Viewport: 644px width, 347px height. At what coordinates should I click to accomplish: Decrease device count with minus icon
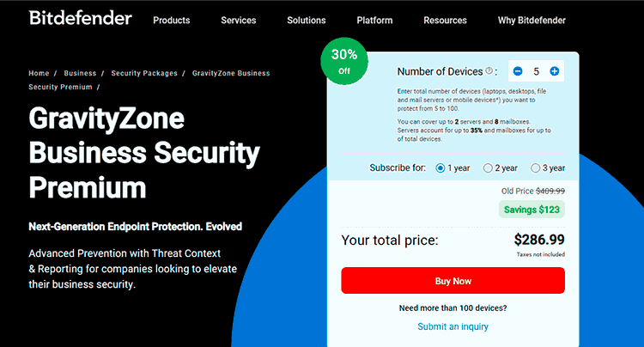(518, 71)
